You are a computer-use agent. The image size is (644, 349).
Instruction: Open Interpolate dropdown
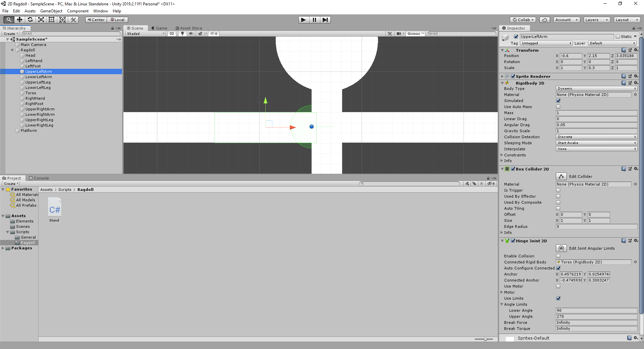click(x=596, y=149)
